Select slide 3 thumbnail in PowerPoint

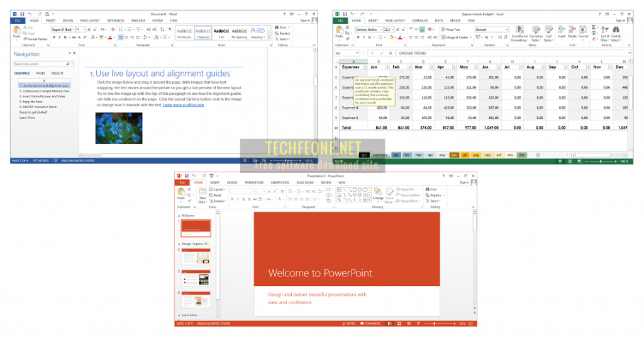pyautogui.click(x=196, y=278)
